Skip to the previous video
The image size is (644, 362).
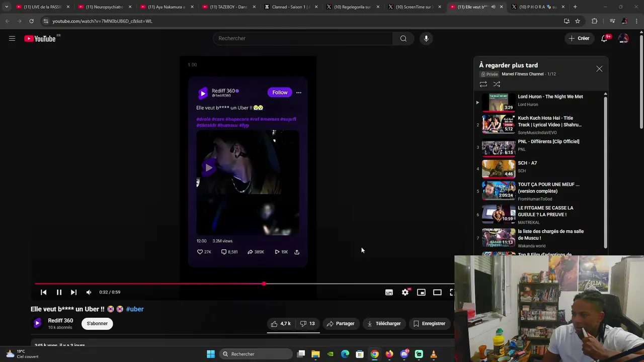click(x=44, y=292)
